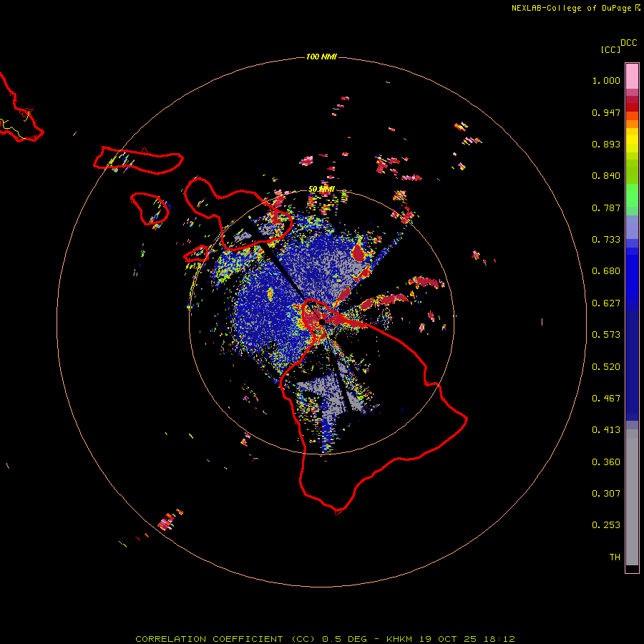
Task: Select the 0.840 scale value
Action: click(606, 176)
